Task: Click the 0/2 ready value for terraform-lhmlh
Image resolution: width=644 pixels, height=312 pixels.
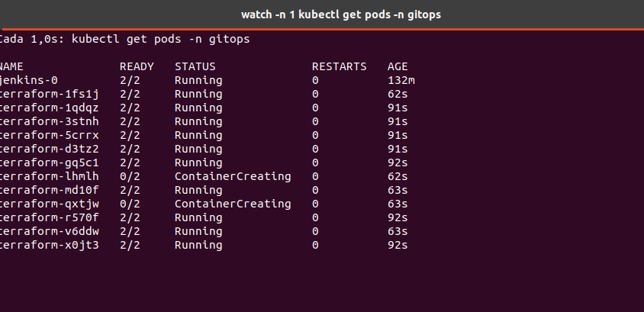Action: (x=129, y=176)
